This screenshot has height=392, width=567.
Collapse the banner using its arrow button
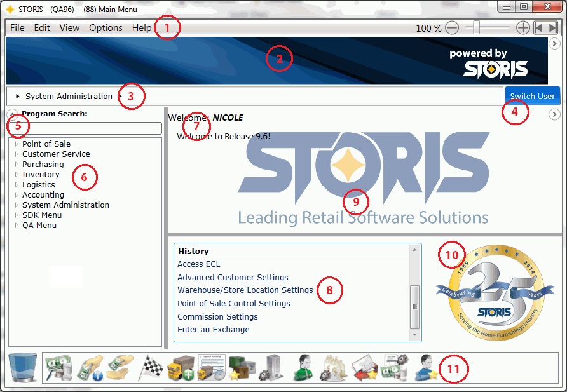click(554, 44)
